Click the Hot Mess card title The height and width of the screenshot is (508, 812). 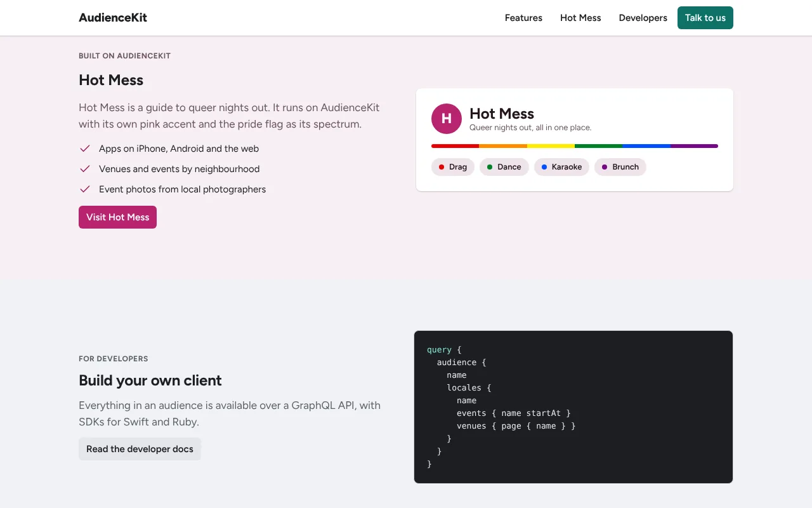click(502, 114)
